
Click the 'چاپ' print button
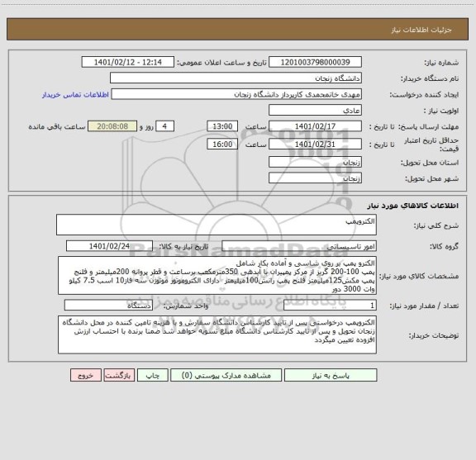pyautogui.click(x=152, y=375)
